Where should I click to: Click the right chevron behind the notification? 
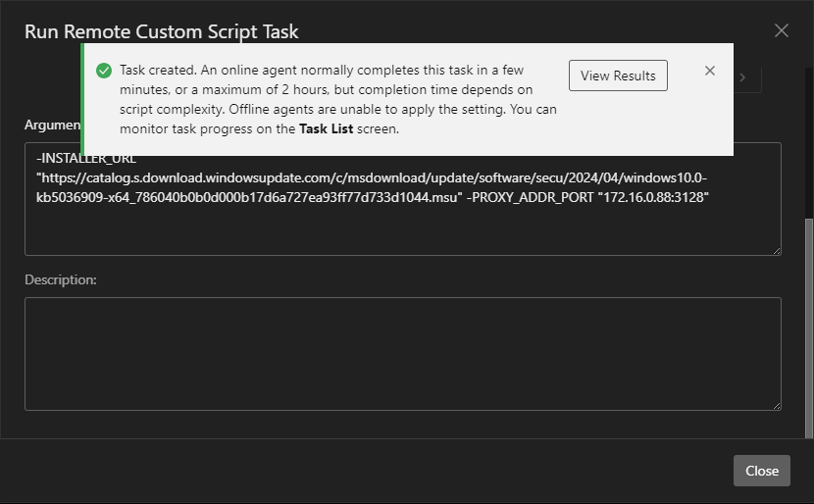[x=742, y=76]
